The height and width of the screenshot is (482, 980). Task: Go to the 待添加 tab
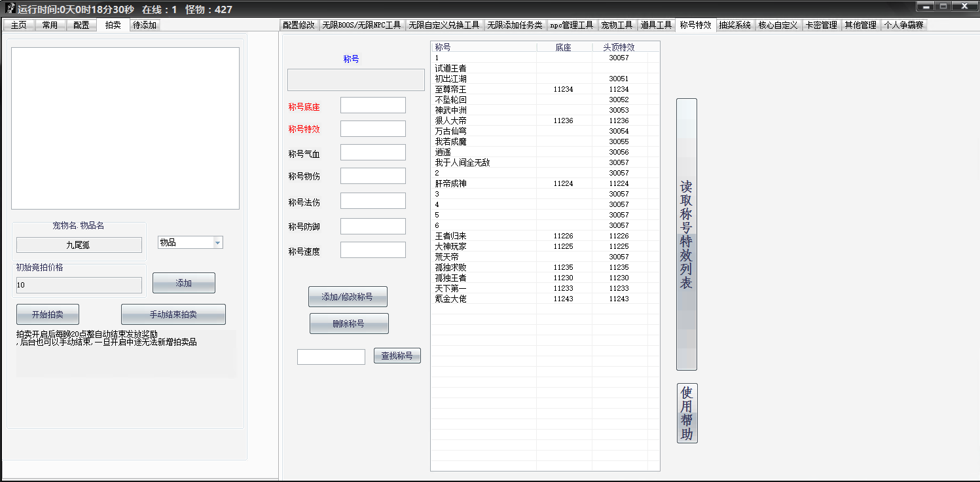point(145,25)
